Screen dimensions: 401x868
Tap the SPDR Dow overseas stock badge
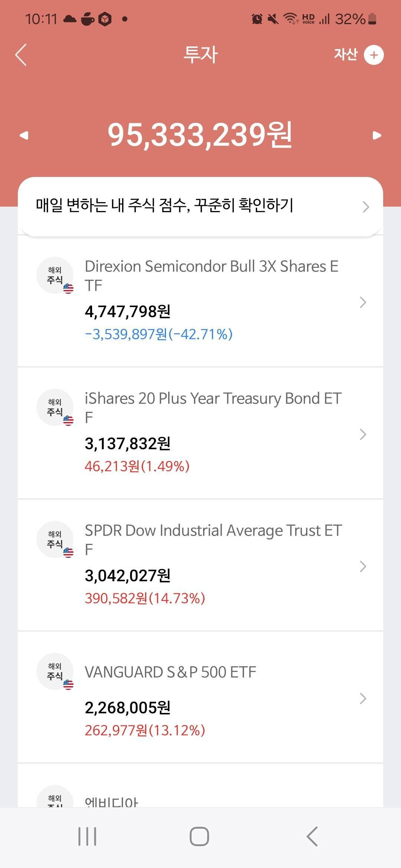pyautogui.click(x=55, y=539)
